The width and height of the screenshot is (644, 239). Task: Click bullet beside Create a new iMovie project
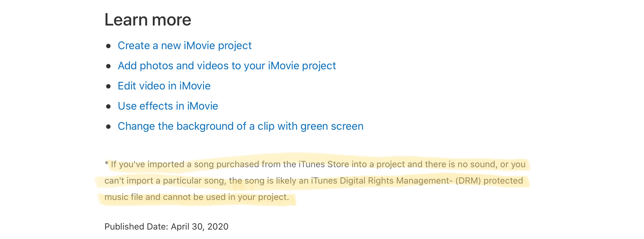point(108,46)
